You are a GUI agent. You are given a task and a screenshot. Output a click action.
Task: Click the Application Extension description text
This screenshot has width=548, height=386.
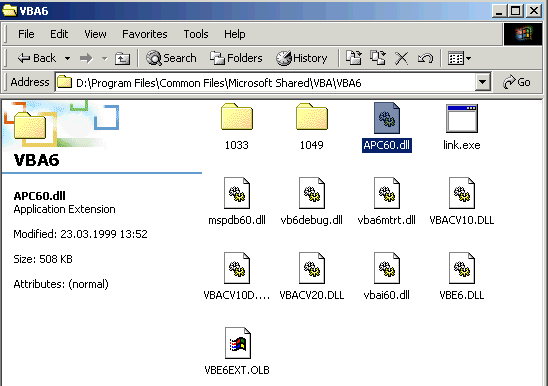pyautogui.click(x=65, y=209)
